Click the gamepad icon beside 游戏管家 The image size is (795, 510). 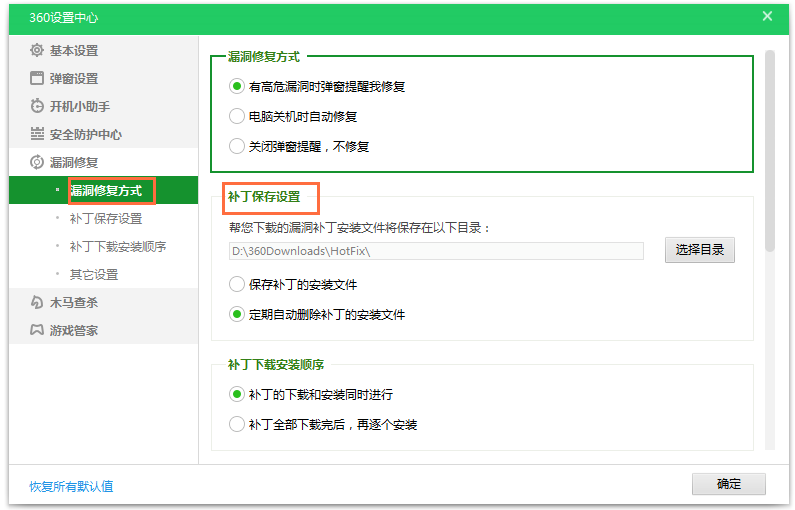click(37, 330)
